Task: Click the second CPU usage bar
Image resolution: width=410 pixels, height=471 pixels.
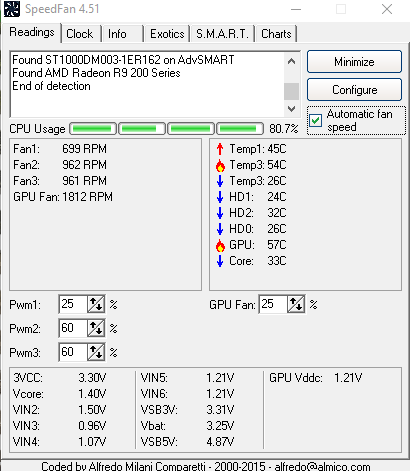Action: click(142, 129)
